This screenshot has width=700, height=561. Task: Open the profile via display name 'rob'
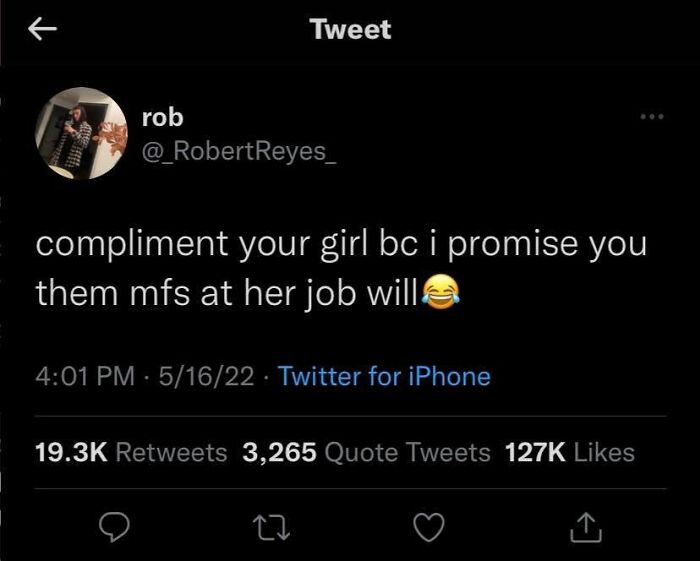coord(162,118)
